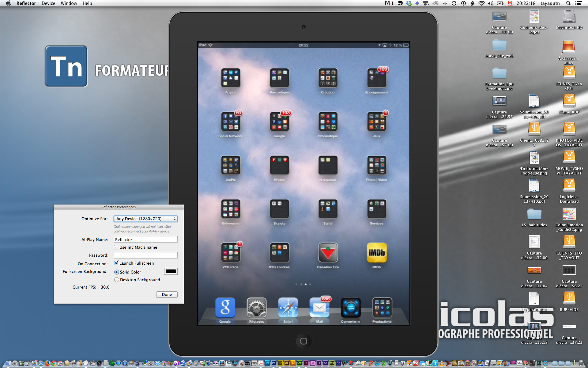Open the Help menu
The width and height of the screenshot is (588, 368).
(x=87, y=3)
